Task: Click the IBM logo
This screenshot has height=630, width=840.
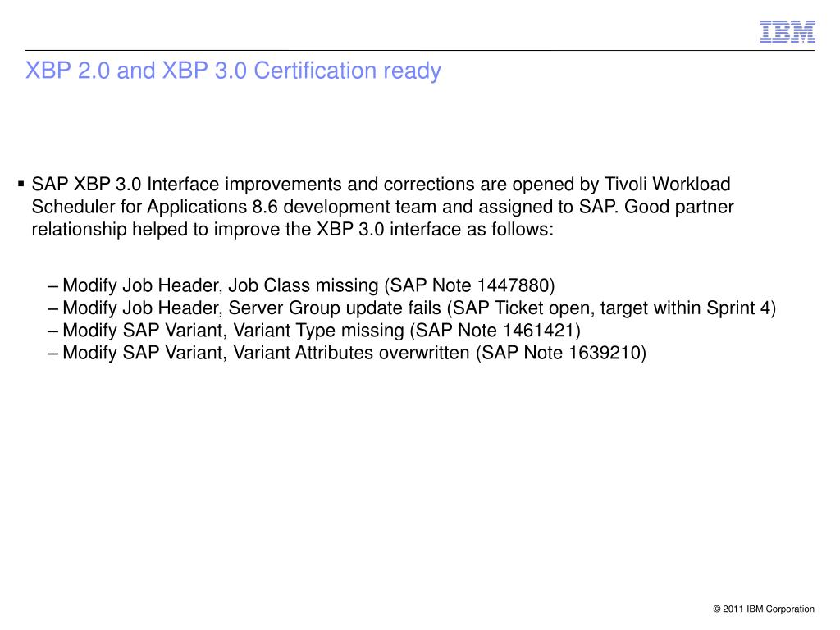Action: pyautogui.click(x=787, y=32)
